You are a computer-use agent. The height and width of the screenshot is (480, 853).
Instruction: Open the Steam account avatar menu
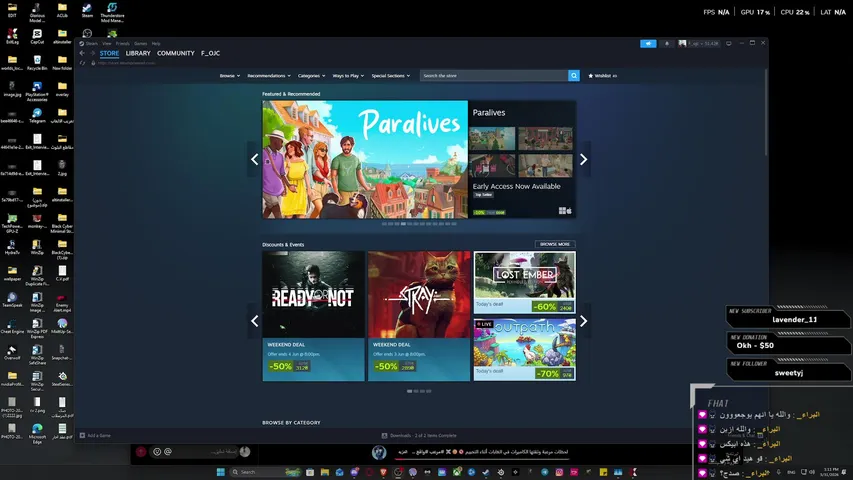(698, 44)
